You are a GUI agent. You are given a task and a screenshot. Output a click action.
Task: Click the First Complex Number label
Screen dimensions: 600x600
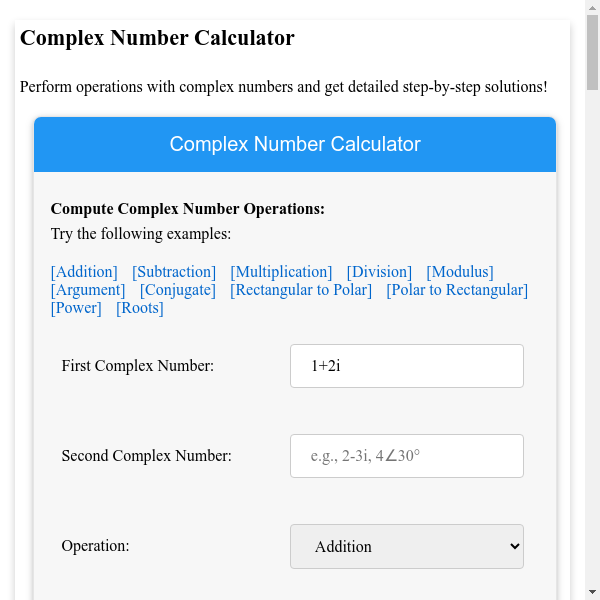(138, 366)
